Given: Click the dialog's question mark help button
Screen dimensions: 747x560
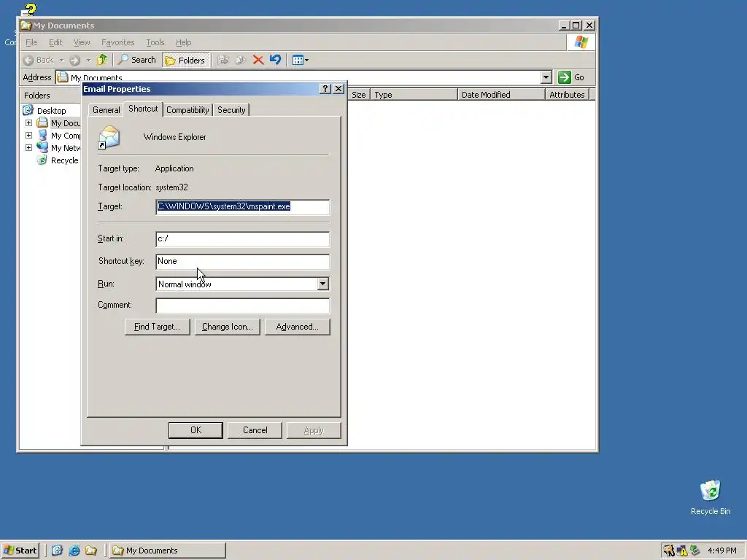Looking at the screenshot, I should 325,88.
